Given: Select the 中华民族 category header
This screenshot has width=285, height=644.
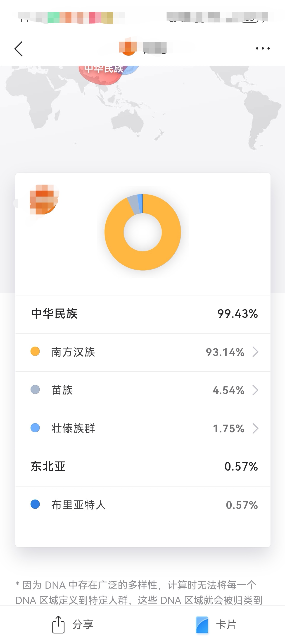Looking at the screenshot, I should [54, 314].
